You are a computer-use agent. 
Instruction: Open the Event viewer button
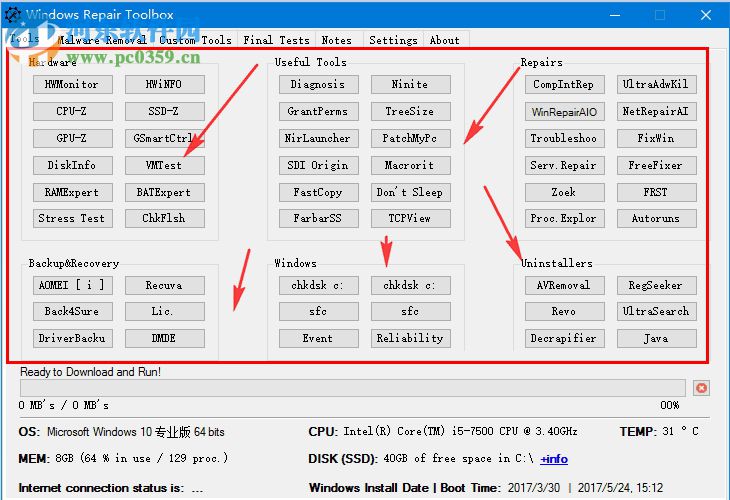click(318, 338)
